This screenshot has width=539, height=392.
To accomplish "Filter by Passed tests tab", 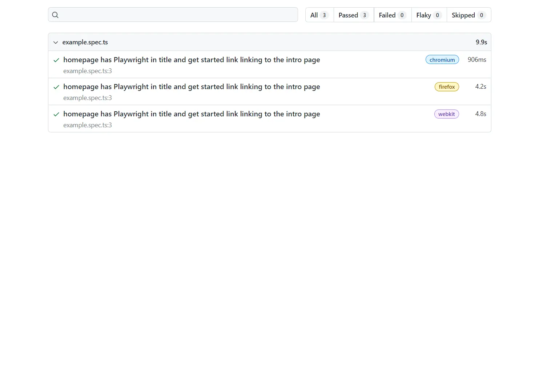I will [354, 15].
